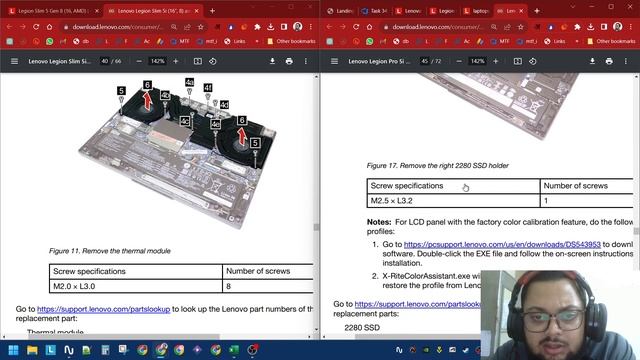Open MTF bookmark folder in left window
640x360 pixels.
181,41
